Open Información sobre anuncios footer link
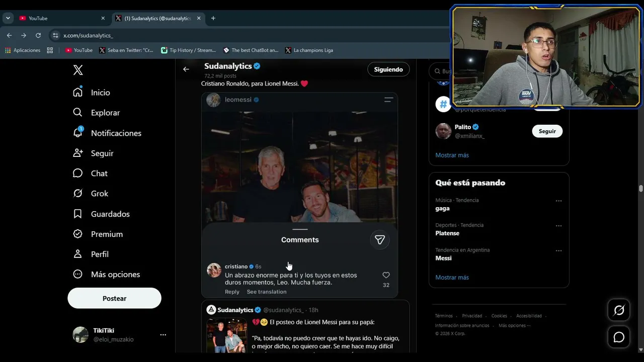The image size is (644, 362). coord(462,325)
